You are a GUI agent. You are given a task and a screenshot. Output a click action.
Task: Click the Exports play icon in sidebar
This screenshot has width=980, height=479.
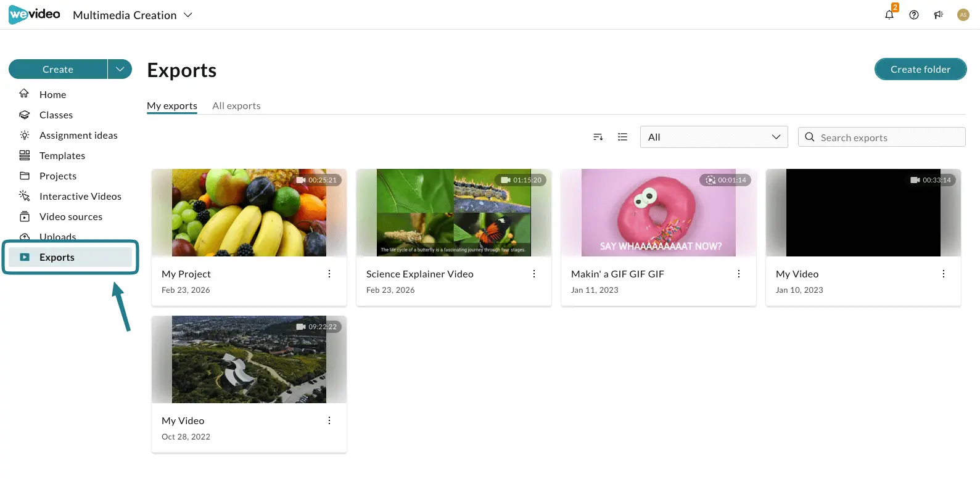click(25, 257)
